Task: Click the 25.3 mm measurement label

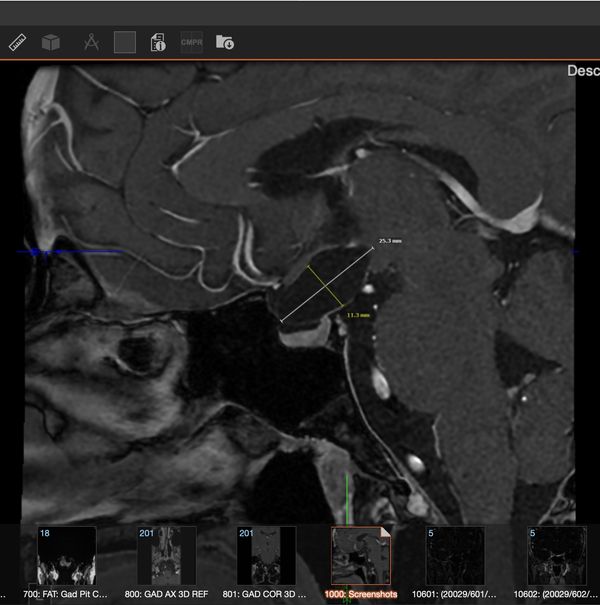Action: pyautogui.click(x=390, y=241)
